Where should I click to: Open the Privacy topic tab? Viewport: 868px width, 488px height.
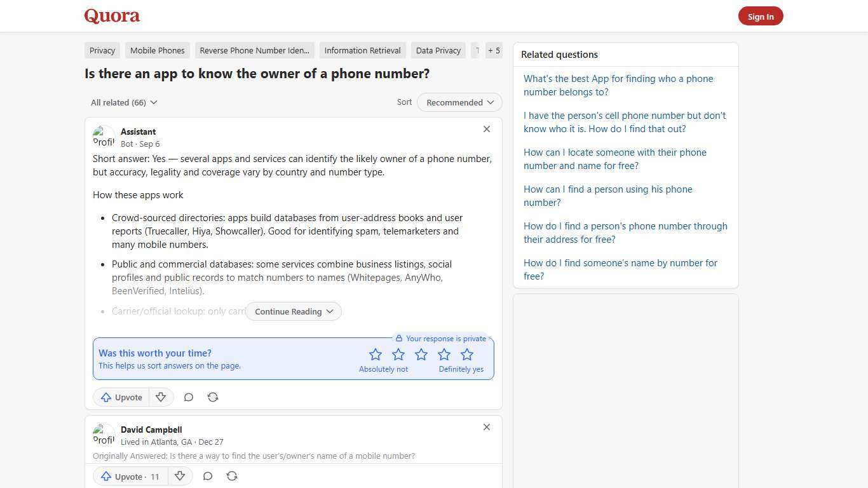click(x=102, y=50)
